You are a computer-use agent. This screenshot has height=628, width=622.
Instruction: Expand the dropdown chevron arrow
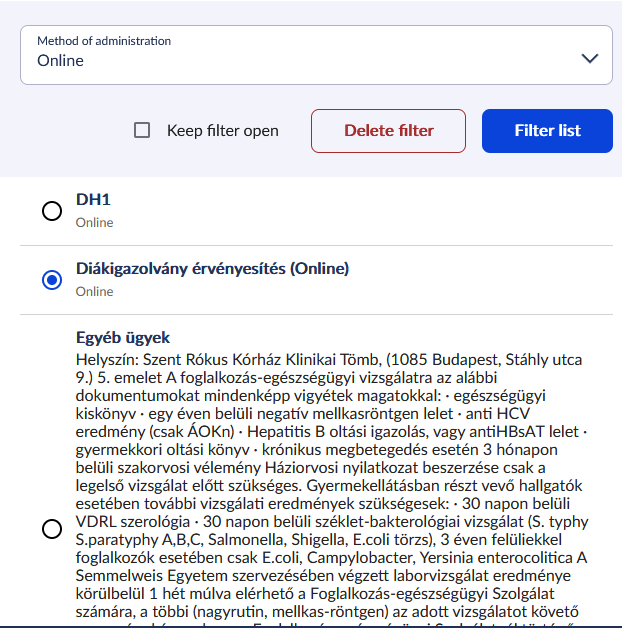coord(589,59)
